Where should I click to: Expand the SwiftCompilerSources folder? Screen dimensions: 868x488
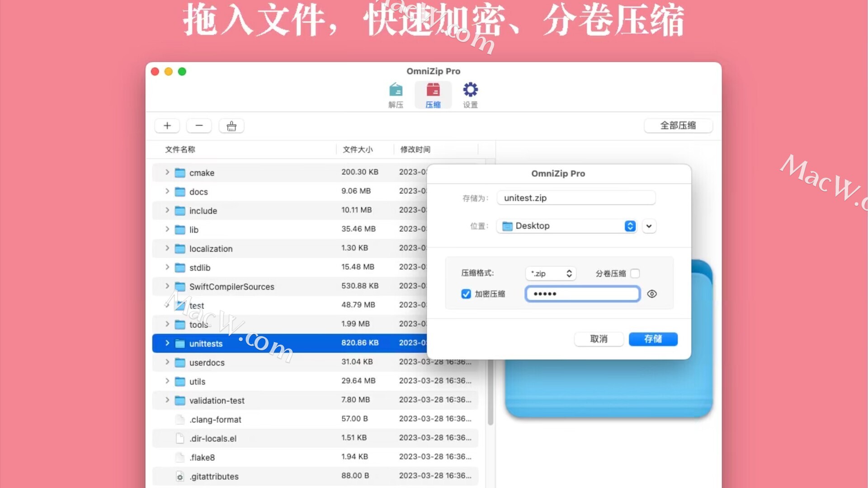[x=167, y=286]
